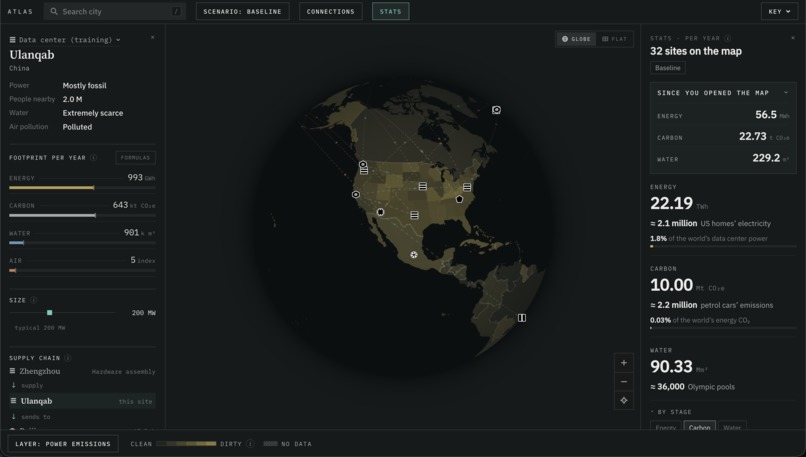Close the Ulanqab details panel
The image size is (806, 457).
click(153, 38)
